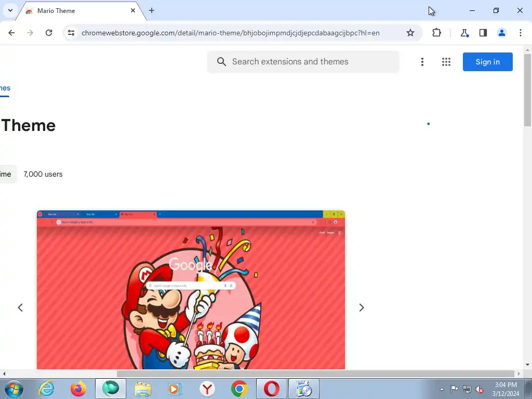The height and width of the screenshot is (399, 532).
Task: View site information icon in address bar
Action: tap(71, 33)
